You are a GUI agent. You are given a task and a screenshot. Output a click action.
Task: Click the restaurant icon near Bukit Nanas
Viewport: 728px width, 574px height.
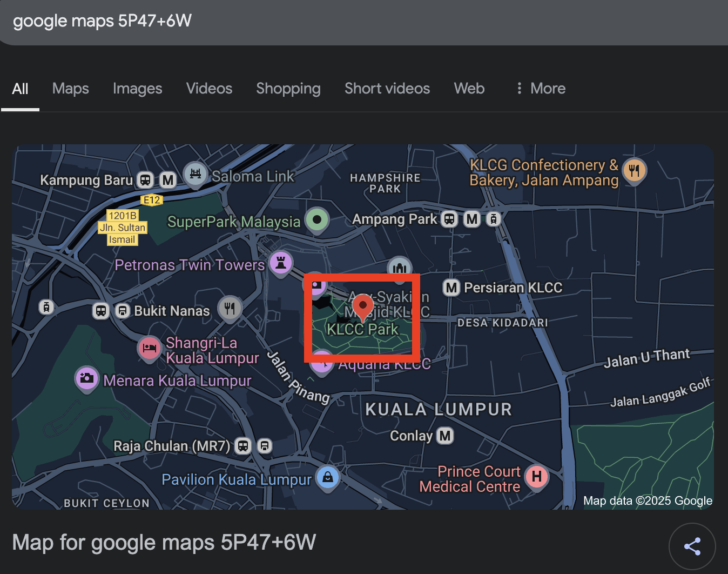(230, 308)
